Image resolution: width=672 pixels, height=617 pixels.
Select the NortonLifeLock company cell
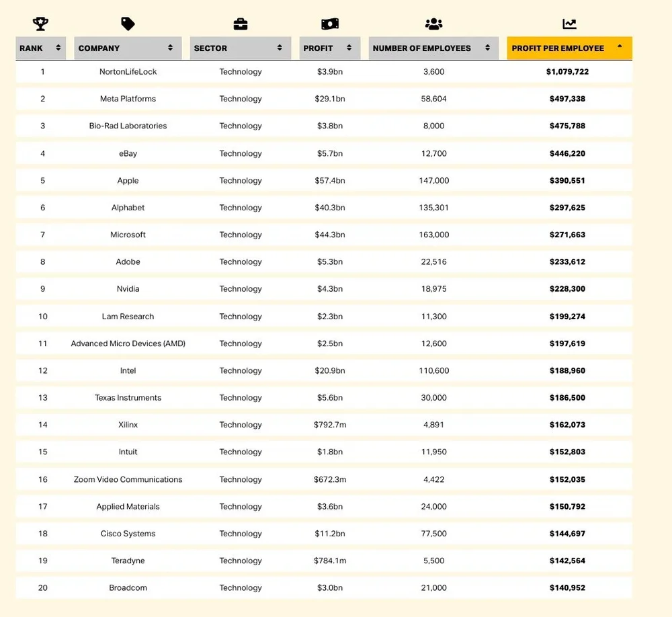click(x=128, y=72)
